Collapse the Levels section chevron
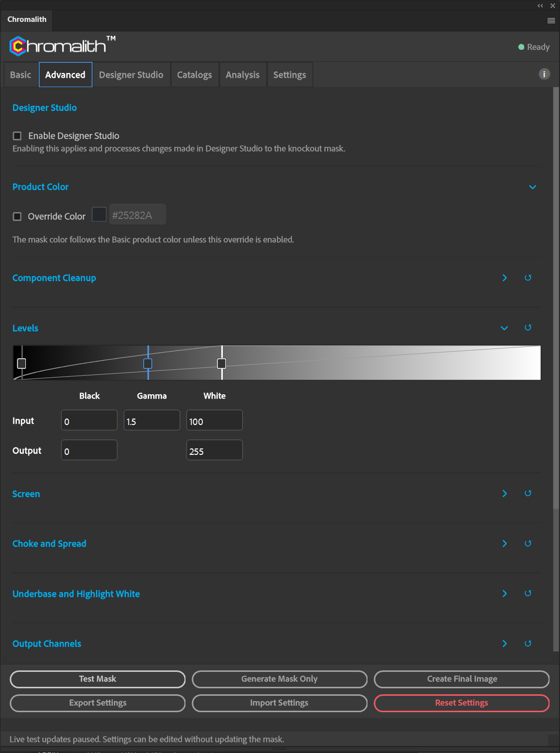Image resolution: width=560 pixels, height=753 pixels. (504, 328)
